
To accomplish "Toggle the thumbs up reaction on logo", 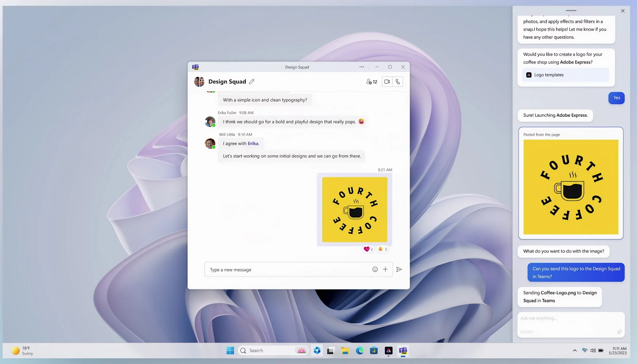I will [382, 249].
